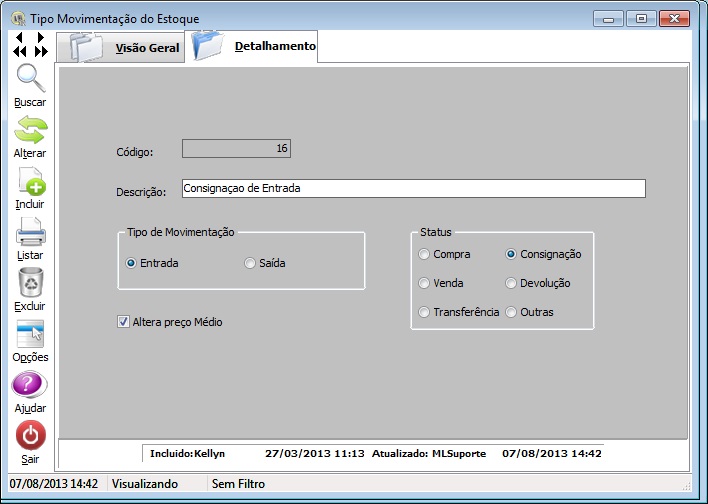
Task: Click the Alterar green arrows icon
Action: [30, 131]
